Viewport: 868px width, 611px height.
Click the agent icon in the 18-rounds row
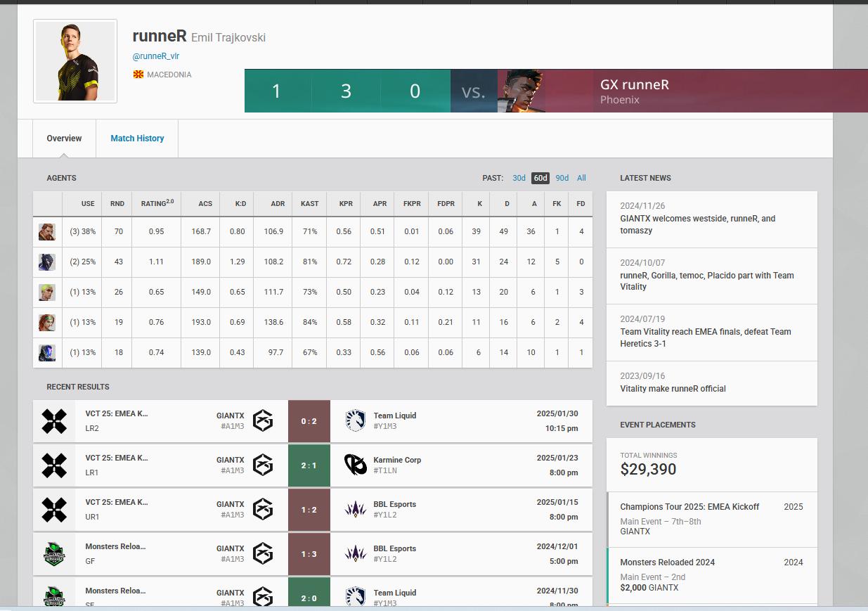tap(46, 352)
